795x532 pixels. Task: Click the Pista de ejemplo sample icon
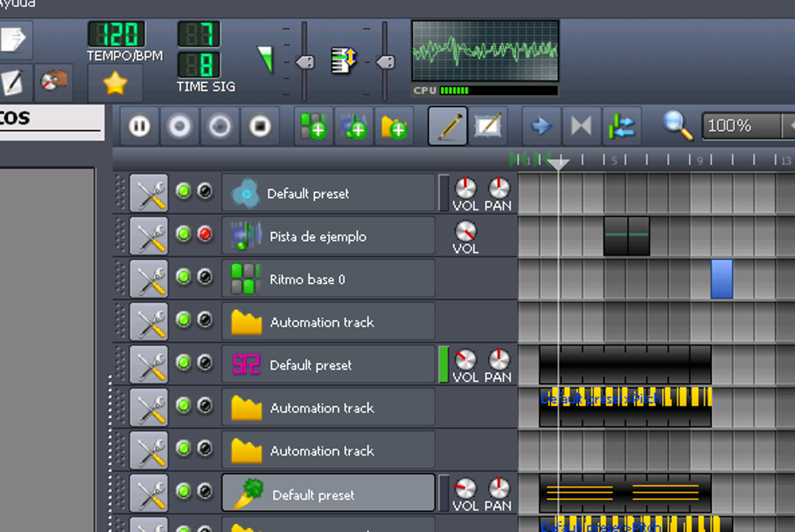coord(246,235)
